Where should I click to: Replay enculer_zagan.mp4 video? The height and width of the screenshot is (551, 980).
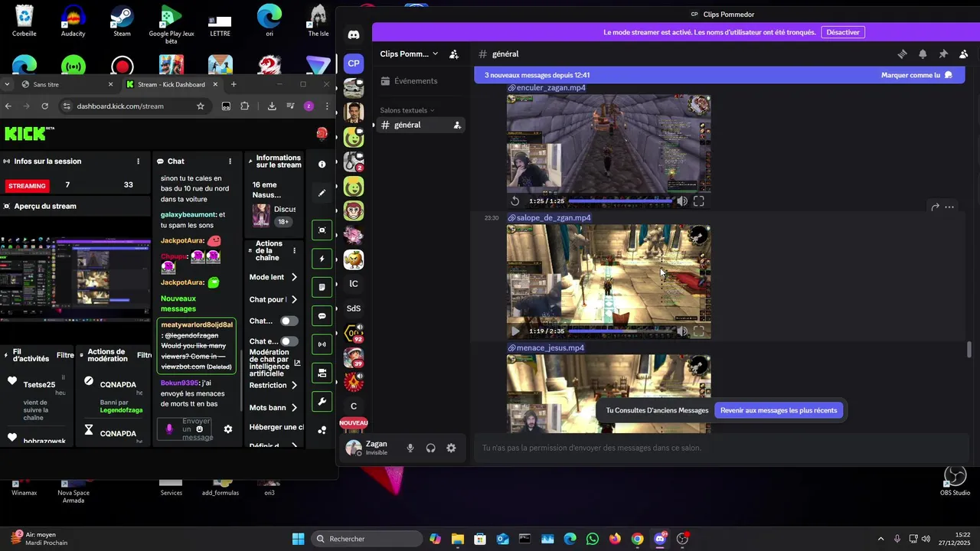click(x=515, y=201)
